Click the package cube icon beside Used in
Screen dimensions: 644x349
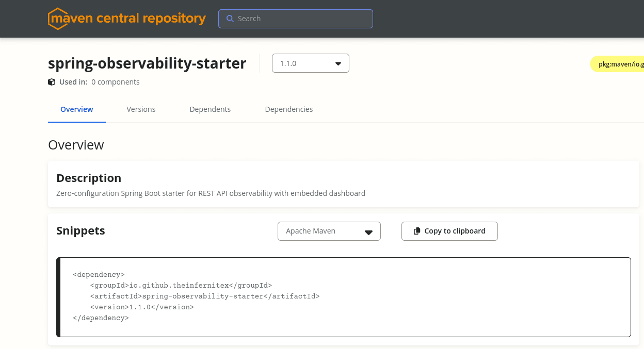pos(52,82)
